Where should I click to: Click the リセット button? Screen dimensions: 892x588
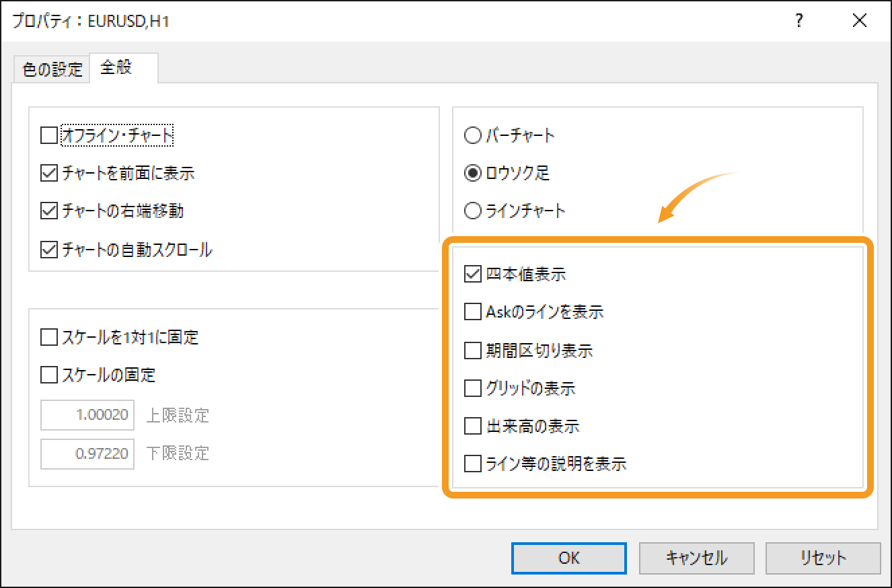pos(823,558)
